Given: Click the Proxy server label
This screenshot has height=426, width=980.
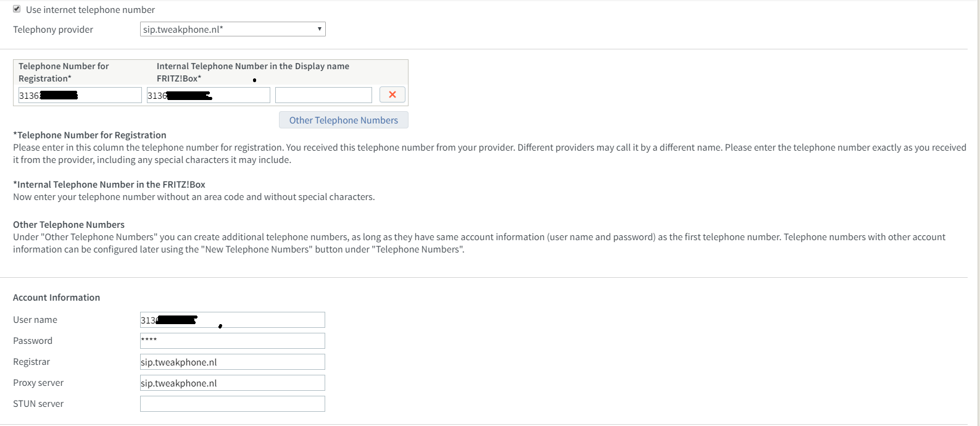Looking at the screenshot, I should [38, 383].
